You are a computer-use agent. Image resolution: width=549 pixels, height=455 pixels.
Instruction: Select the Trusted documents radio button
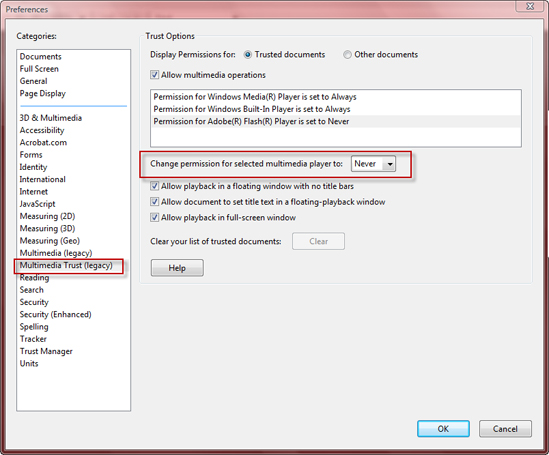(x=248, y=55)
